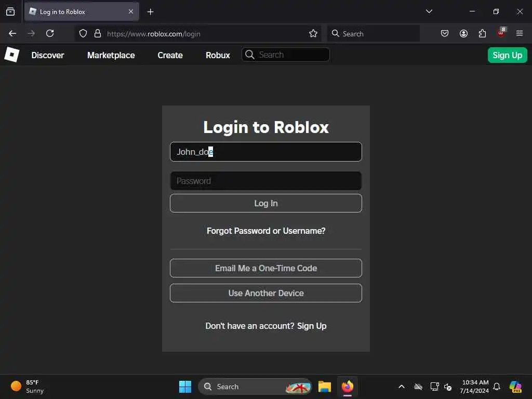Focus the Password field

(x=266, y=181)
